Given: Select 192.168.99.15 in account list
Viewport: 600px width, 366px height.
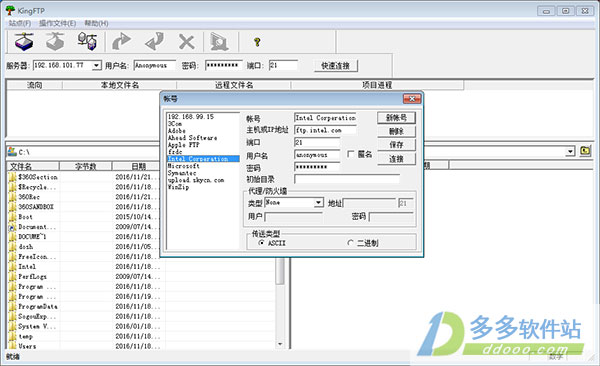Looking at the screenshot, I should [x=203, y=116].
